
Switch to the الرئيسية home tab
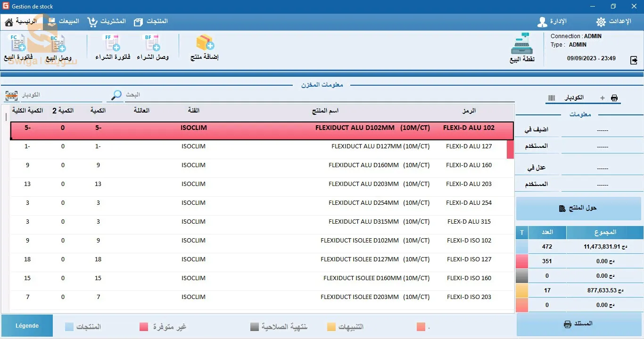(21, 22)
